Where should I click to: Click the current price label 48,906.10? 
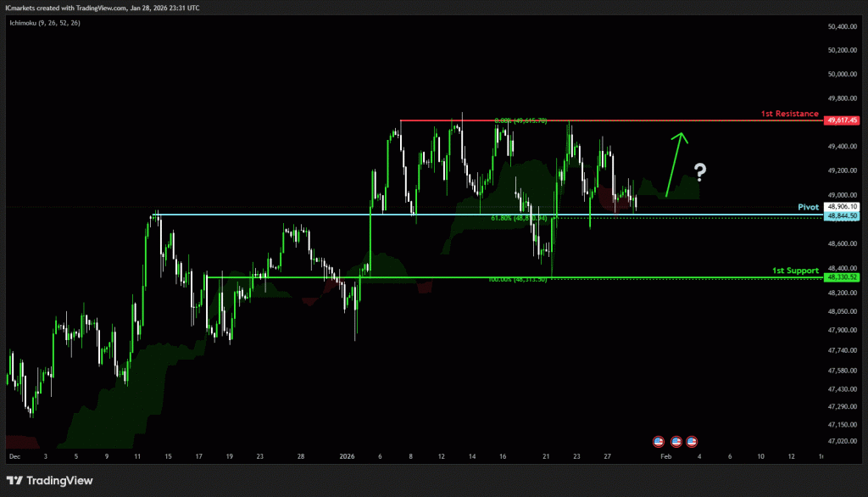point(843,206)
